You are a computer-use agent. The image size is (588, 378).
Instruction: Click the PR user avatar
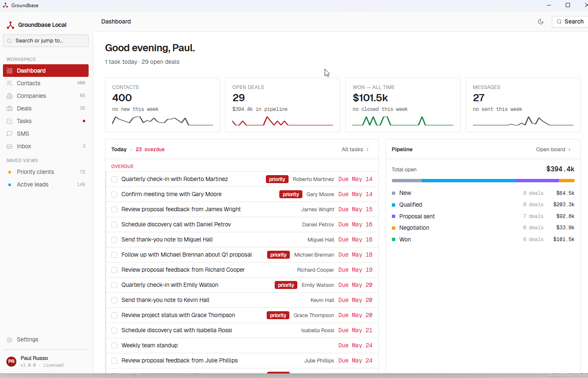(x=11, y=361)
